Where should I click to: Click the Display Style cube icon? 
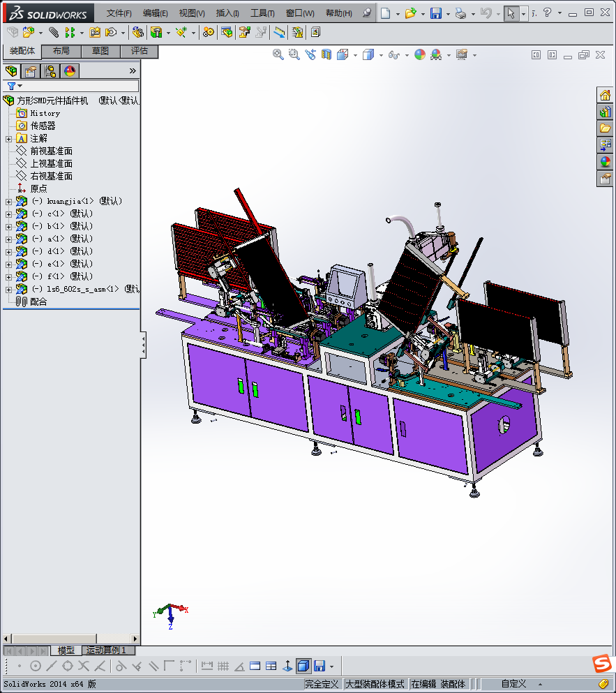(368, 54)
